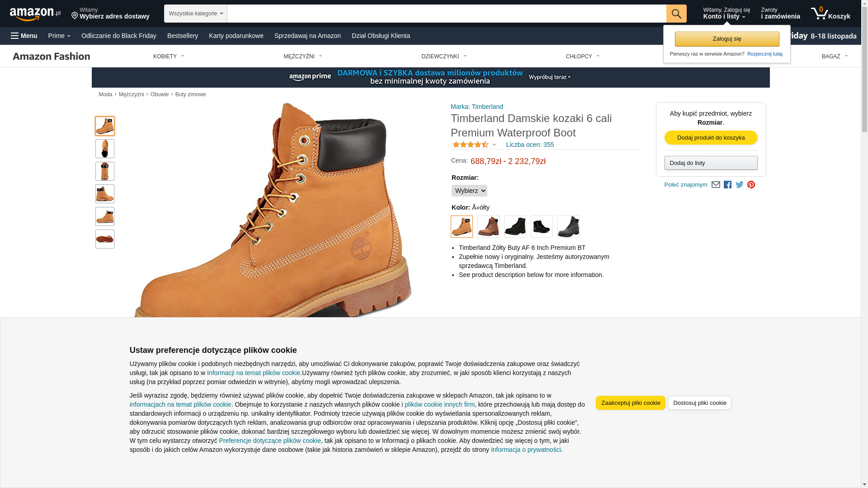Choose delivery address location link
The height and width of the screenshot is (488, 868).
click(x=110, y=14)
